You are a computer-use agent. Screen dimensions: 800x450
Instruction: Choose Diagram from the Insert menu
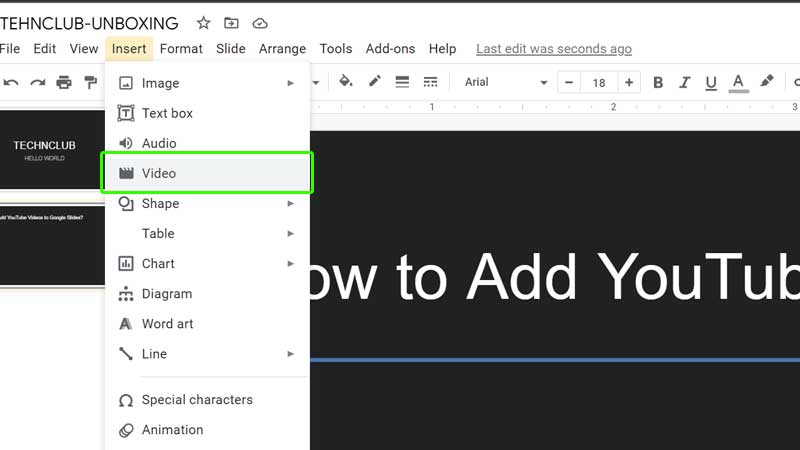[208, 293]
